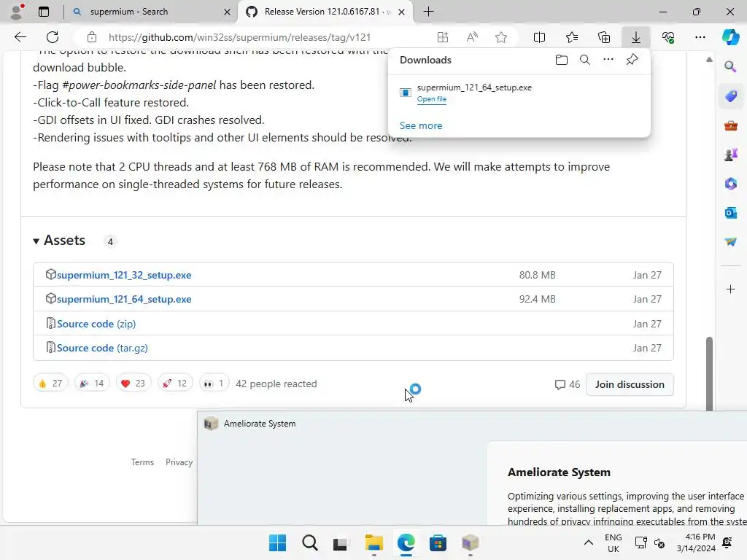Download Source code (zip)
This screenshot has height=560, width=747.
tap(96, 324)
